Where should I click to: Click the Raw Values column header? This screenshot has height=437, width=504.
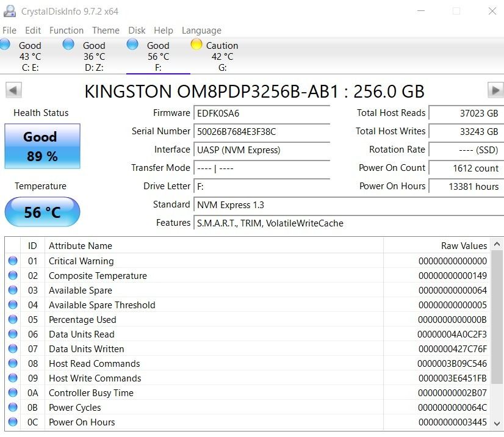[437, 246]
